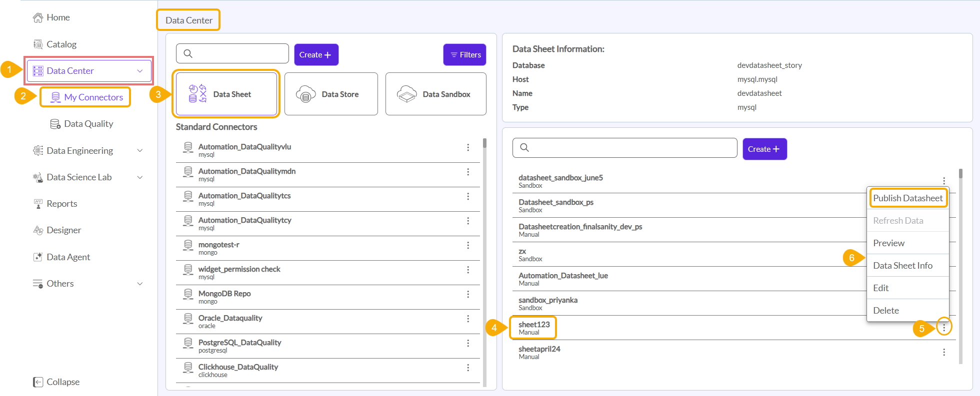Click the Standard Connectors search field
The height and width of the screenshot is (396, 980).
point(238,53)
